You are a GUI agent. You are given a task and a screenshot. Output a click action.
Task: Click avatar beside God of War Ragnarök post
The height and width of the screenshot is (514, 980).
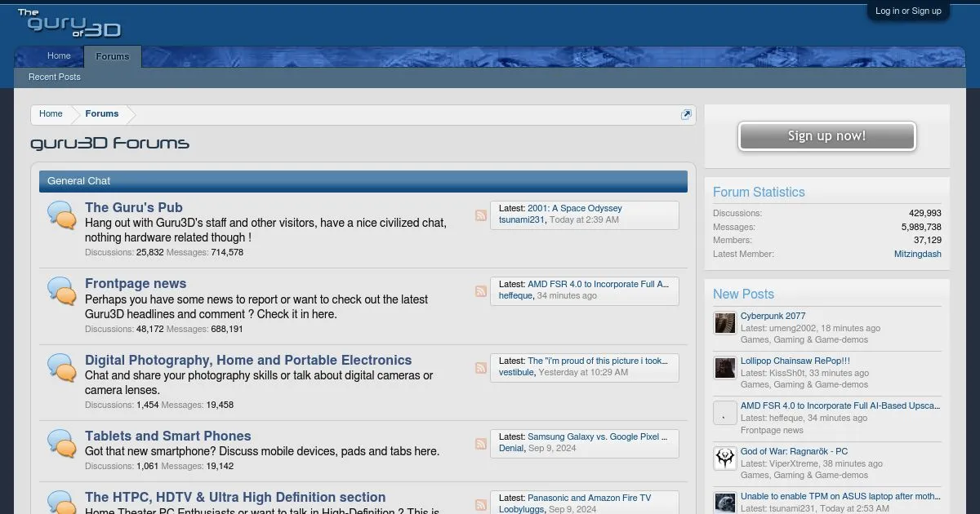725,459
